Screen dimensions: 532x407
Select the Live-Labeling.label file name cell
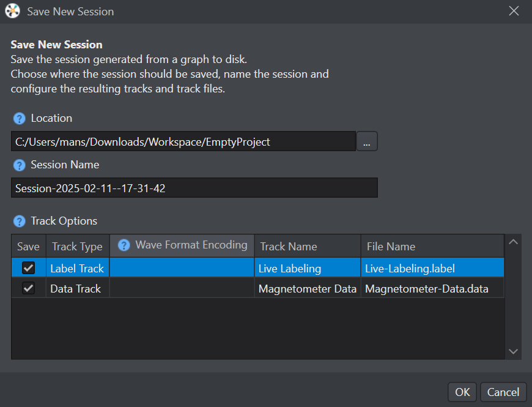(432, 268)
